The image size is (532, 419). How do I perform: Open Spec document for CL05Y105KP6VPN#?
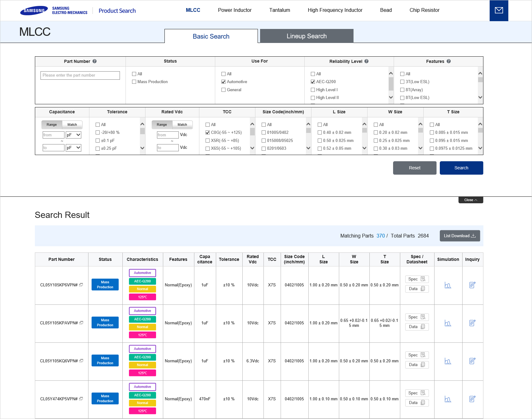click(417, 279)
